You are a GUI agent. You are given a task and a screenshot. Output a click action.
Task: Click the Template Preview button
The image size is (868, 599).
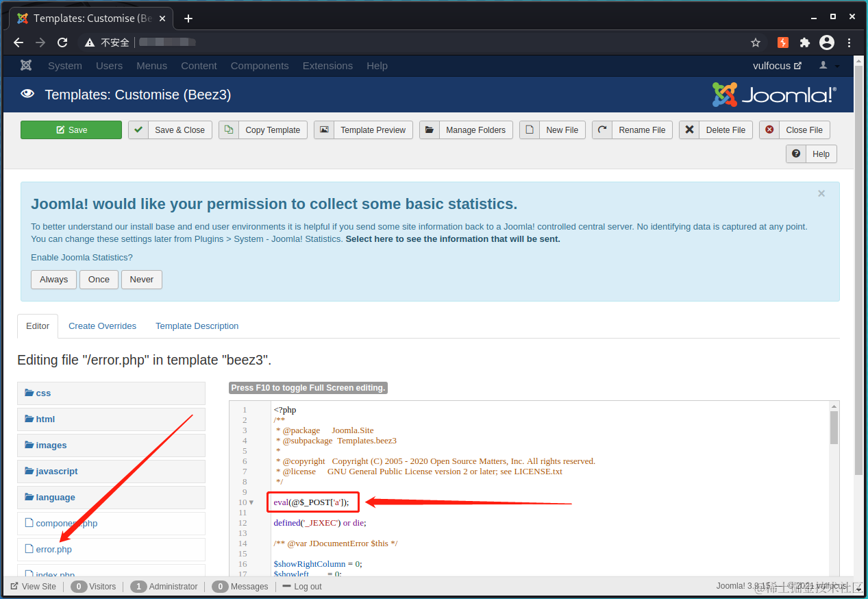point(363,130)
